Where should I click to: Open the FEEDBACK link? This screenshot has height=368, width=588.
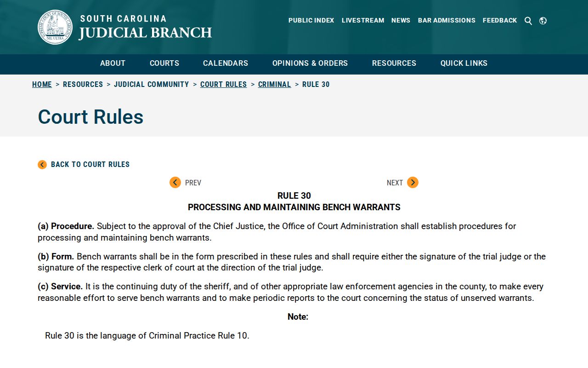click(500, 21)
